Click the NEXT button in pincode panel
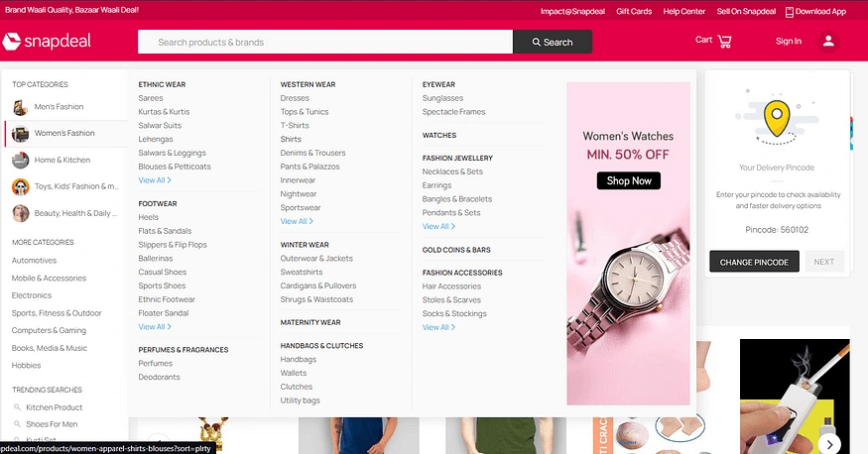Image resolution: width=868 pixels, height=454 pixels. point(823,262)
